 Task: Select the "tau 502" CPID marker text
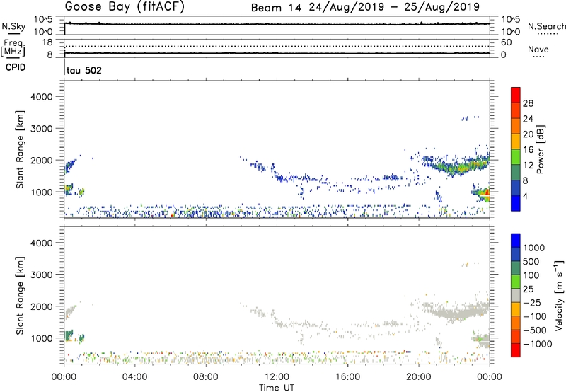pos(84,70)
